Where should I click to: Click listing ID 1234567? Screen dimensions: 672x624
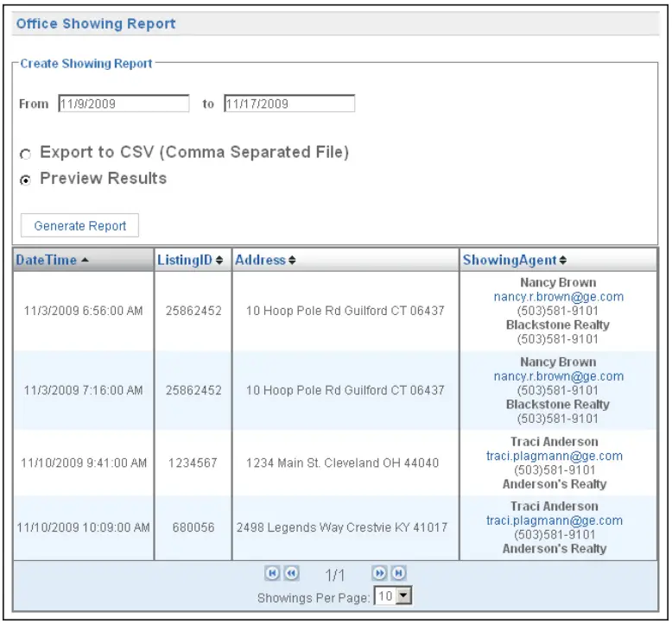[193, 463]
